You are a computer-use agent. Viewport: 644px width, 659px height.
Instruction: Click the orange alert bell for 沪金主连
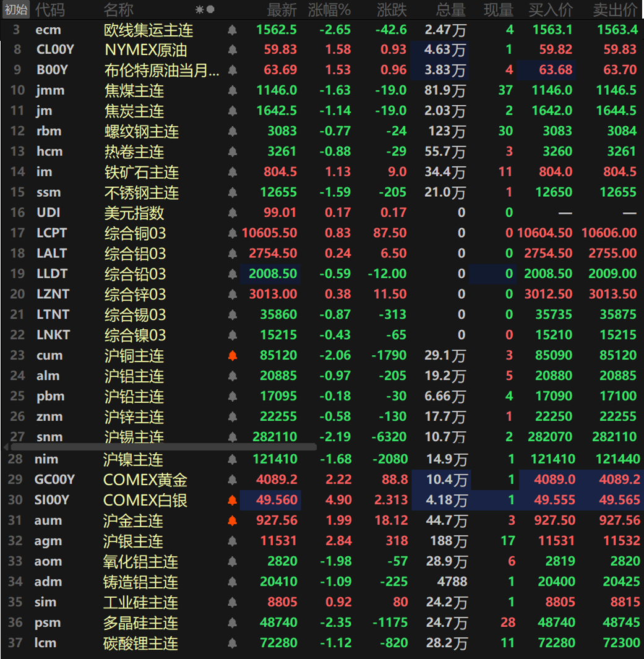tap(233, 520)
